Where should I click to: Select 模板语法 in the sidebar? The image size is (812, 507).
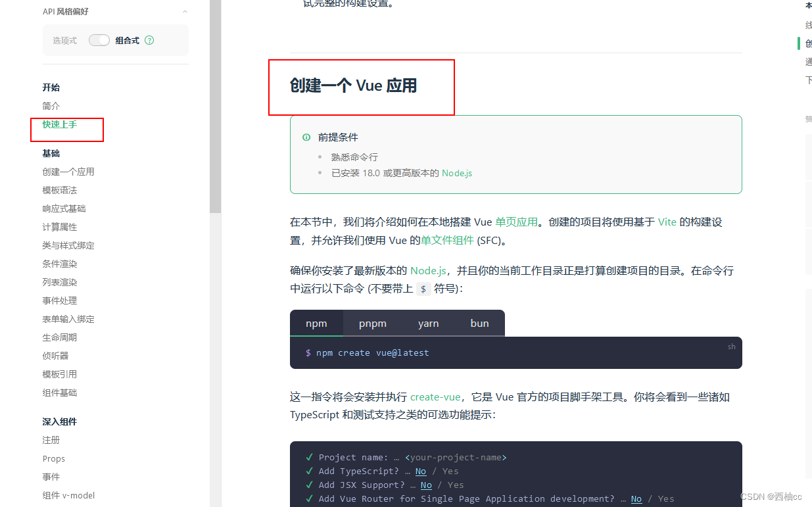[59, 190]
